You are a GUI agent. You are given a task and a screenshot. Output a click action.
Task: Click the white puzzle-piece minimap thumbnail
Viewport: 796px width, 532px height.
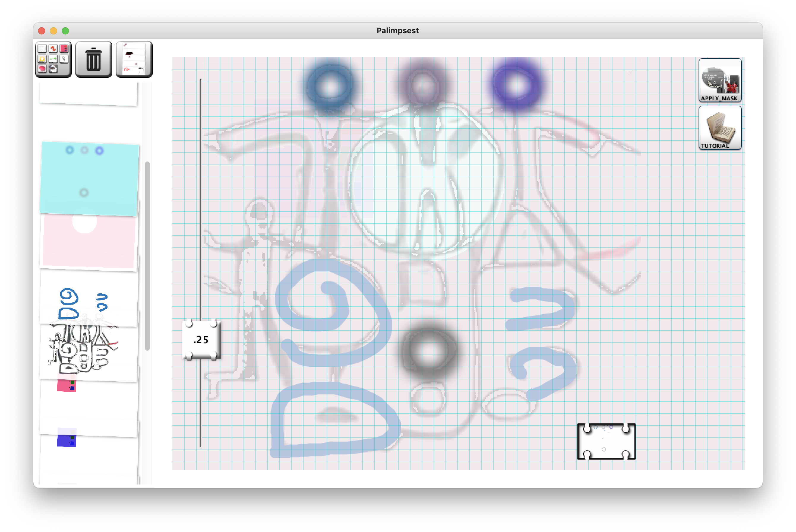tap(606, 441)
